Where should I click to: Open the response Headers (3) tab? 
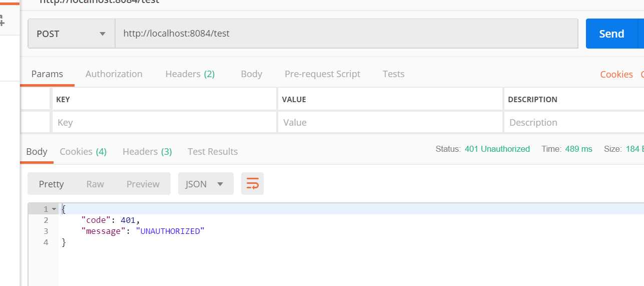click(147, 151)
